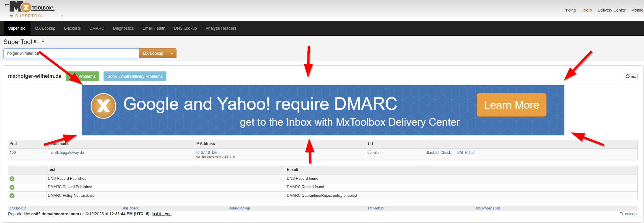Click the Pref value 100
This screenshot has height=223, width=644.
pos(13,153)
